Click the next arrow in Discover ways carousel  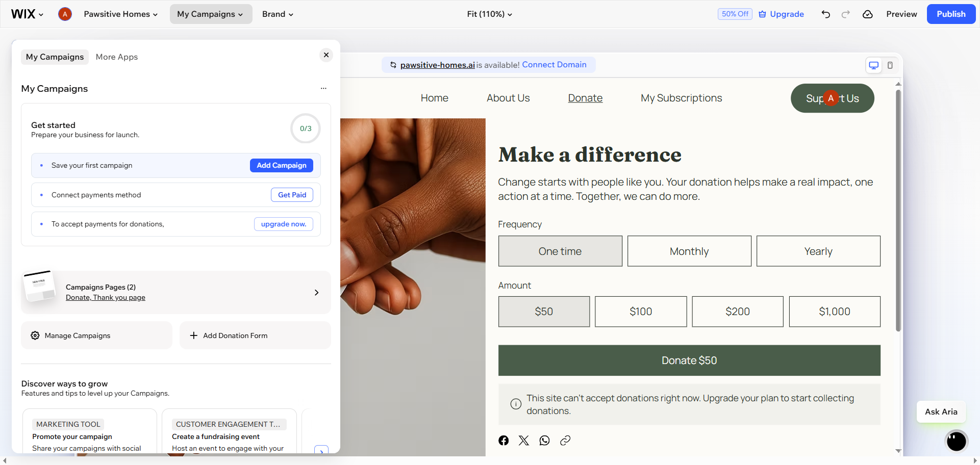click(x=321, y=450)
